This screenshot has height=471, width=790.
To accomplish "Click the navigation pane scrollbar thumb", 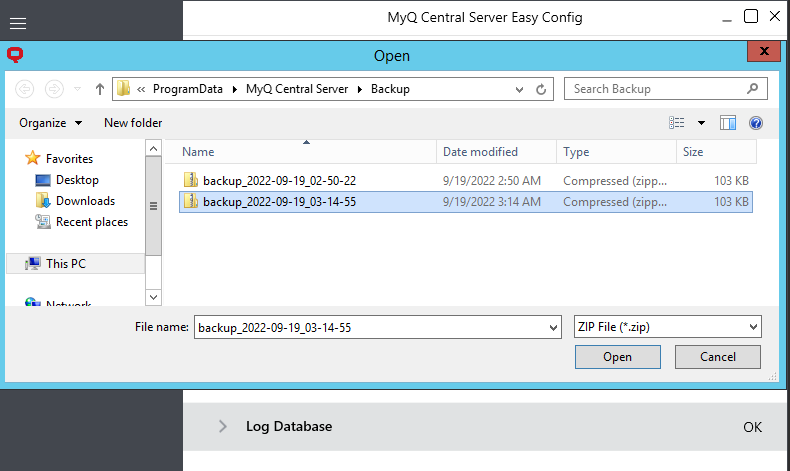I will (153, 206).
